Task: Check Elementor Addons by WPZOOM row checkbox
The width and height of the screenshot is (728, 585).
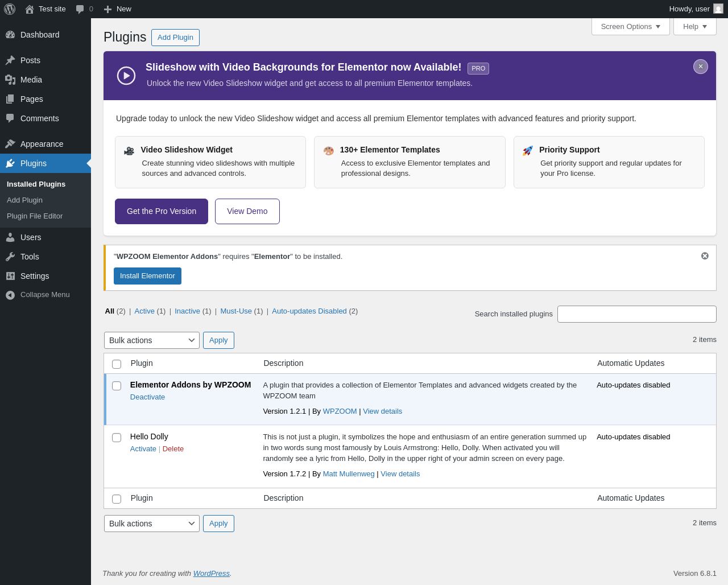Action: click(x=117, y=386)
